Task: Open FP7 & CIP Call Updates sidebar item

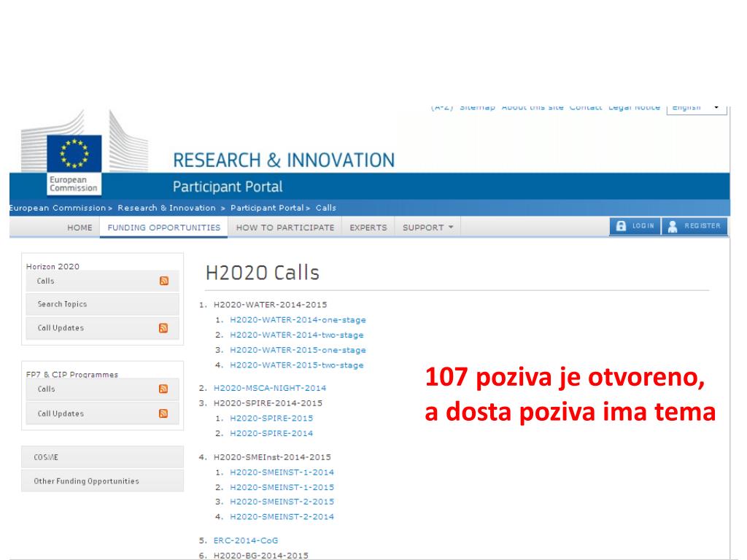Action: click(102, 413)
